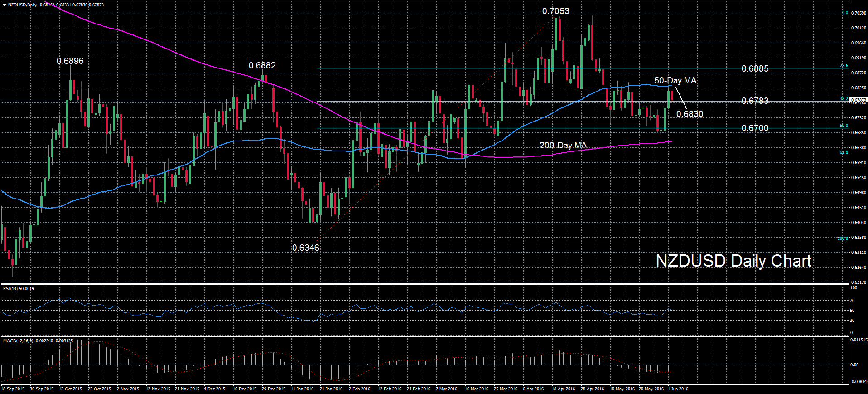This screenshot has width=868, height=394.
Task: Click the 0.70590 price axis value
Action: 858,13
